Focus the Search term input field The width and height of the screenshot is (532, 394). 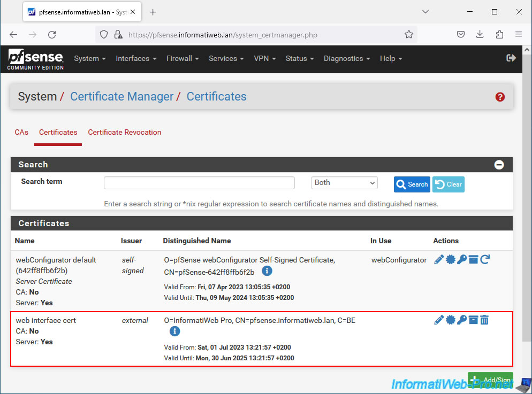click(x=199, y=183)
